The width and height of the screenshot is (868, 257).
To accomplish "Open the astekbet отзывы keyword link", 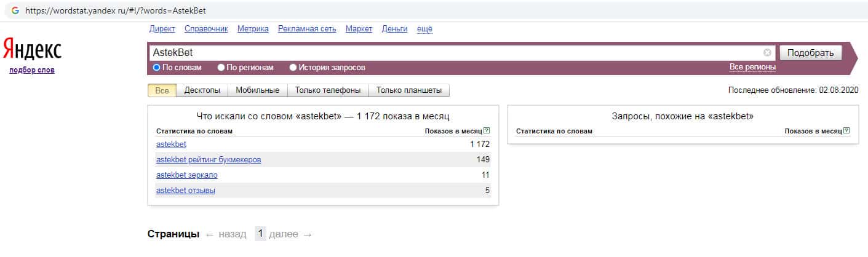I will (x=186, y=191).
